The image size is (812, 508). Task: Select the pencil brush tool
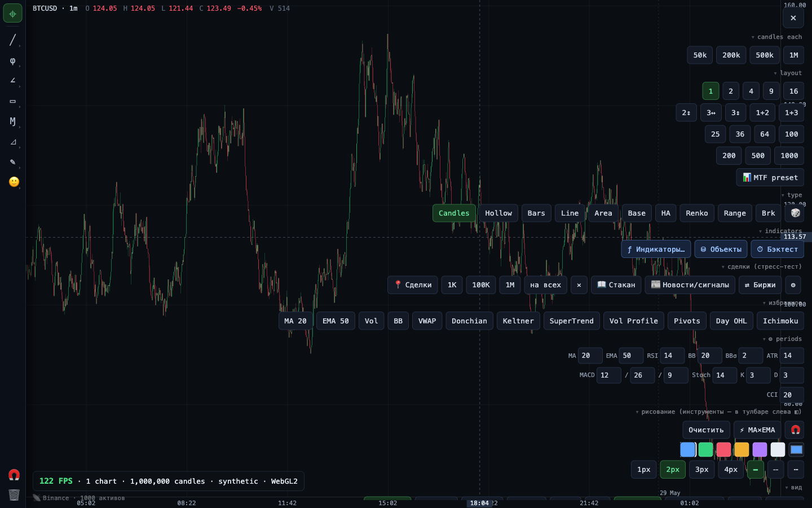12,162
